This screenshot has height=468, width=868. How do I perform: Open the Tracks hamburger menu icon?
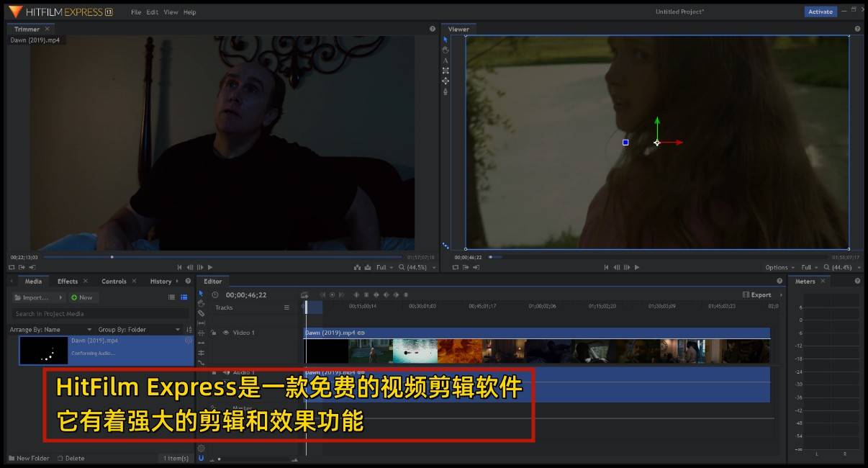pyautogui.click(x=286, y=307)
